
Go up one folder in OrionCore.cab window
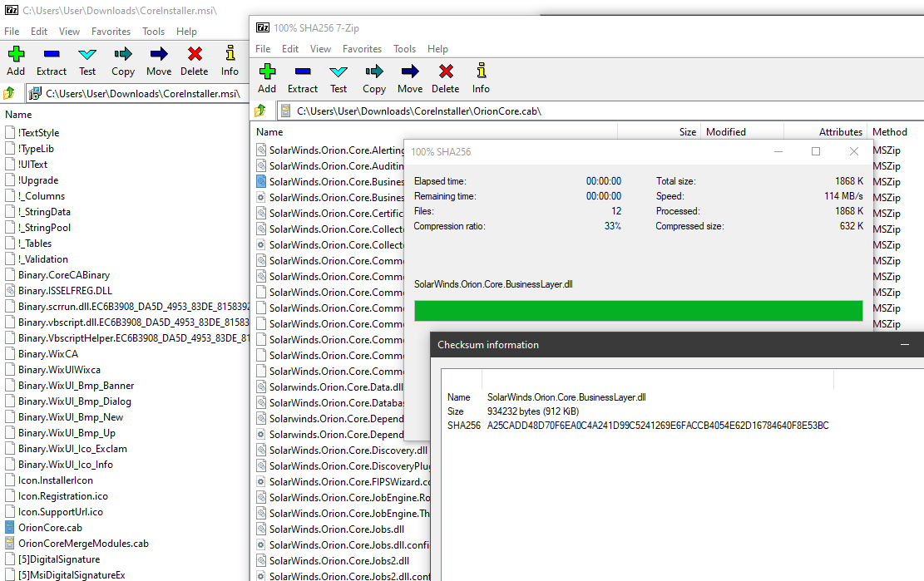tap(259, 111)
